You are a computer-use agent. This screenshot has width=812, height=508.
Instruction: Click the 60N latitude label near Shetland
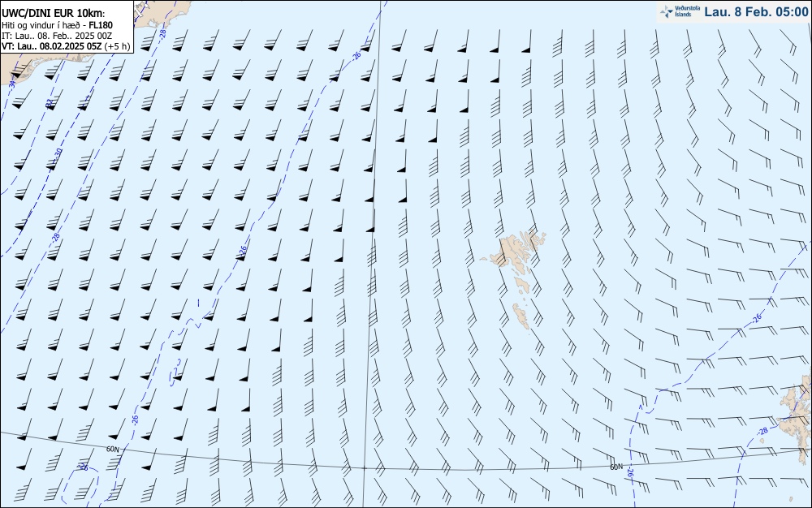[616, 467]
